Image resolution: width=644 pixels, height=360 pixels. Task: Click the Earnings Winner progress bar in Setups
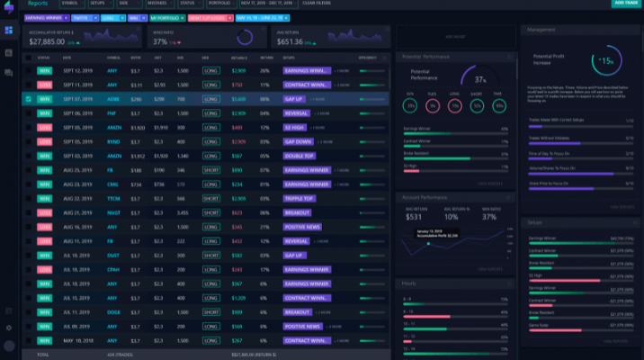click(581, 243)
